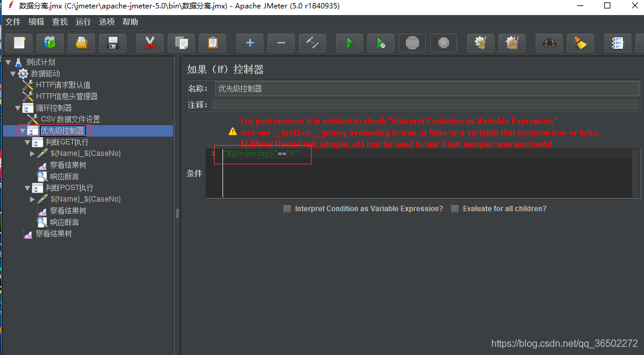Screen dimensions: 644x355
Task: Click the New test plan toolbar icon
Action: [19, 43]
